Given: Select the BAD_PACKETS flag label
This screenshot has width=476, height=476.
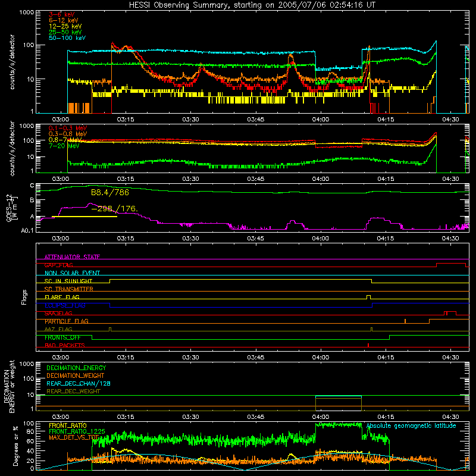Looking at the screenshot, I should 65,346.
